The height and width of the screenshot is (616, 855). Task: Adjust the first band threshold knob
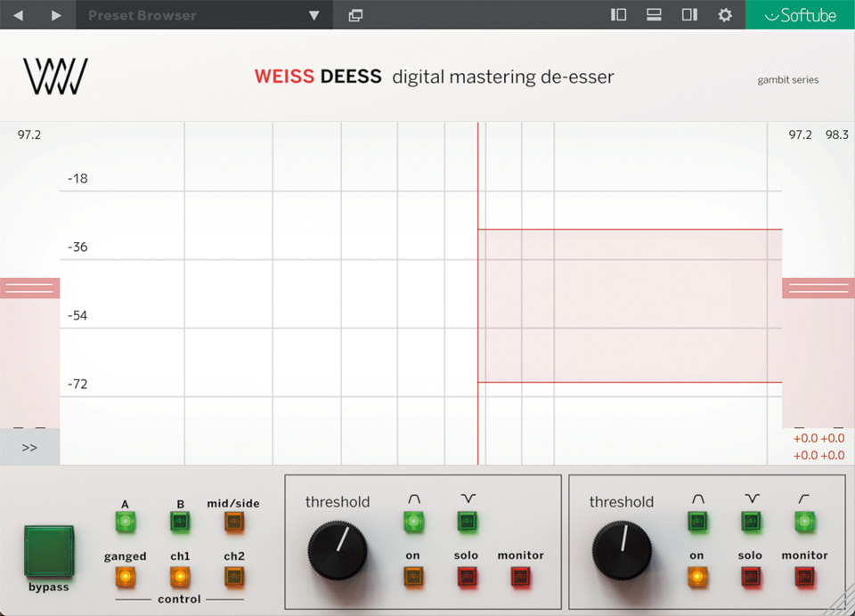(338, 550)
